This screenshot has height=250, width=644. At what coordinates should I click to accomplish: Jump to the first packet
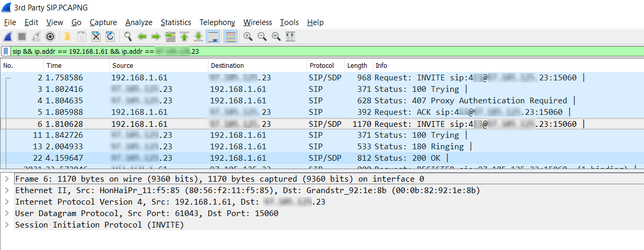184,37
